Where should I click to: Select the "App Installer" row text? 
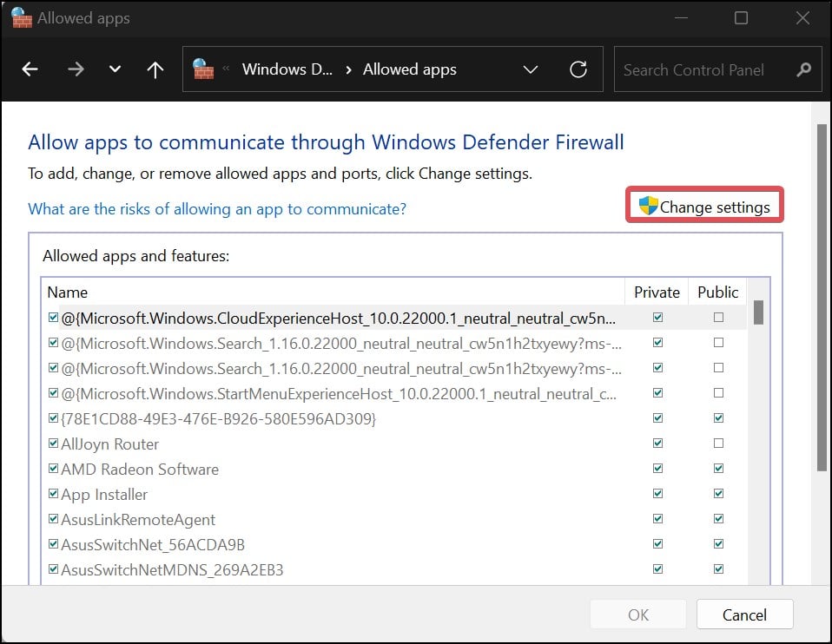tap(104, 495)
